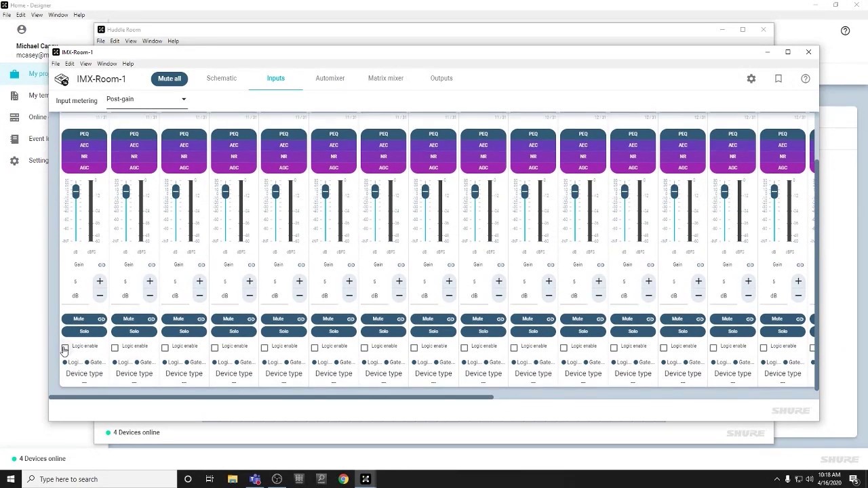The width and height of the screenshot is (868, 488).
Task: Open the IMX-Room-1 settings gear
Action: point(751,79)
